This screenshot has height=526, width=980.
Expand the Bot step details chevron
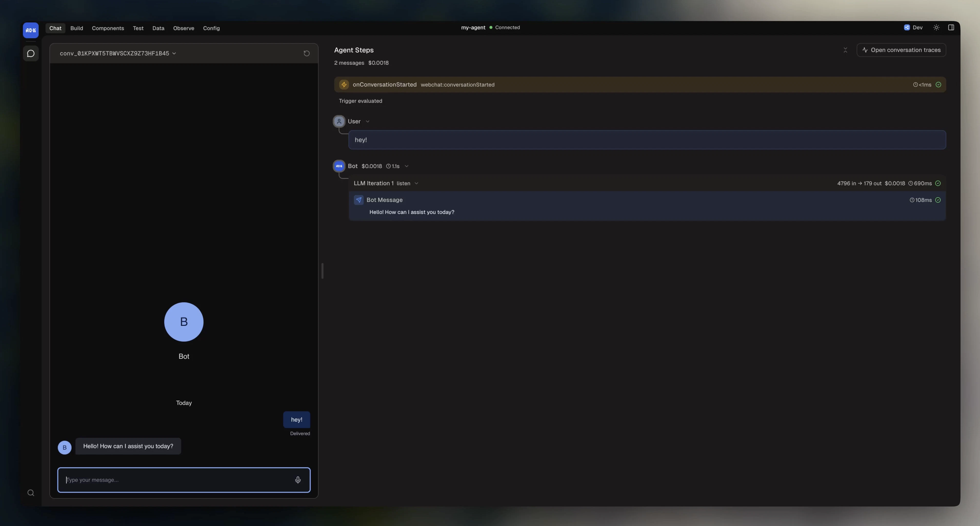(407, 166)
